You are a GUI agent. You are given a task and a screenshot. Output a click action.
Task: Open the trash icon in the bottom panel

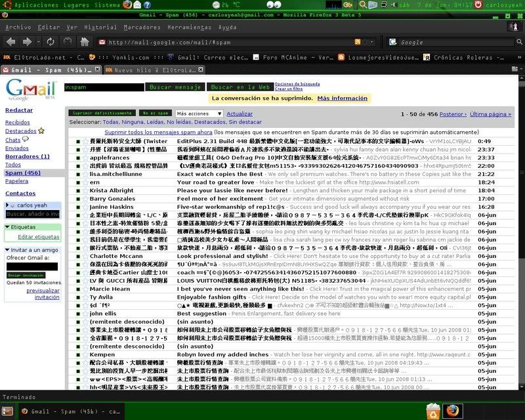[x=433, y=411]
